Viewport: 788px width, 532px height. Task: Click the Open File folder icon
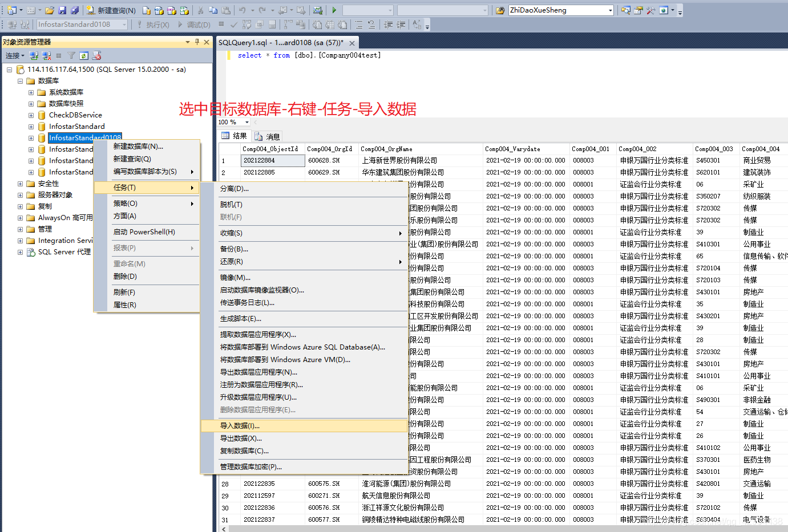click(50, 10)
